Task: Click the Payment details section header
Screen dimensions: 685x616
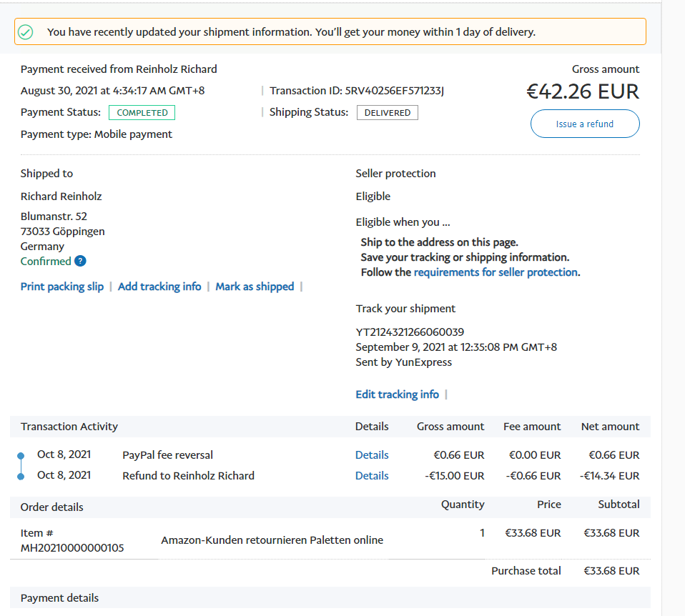Action: click(x=59, y=598)
